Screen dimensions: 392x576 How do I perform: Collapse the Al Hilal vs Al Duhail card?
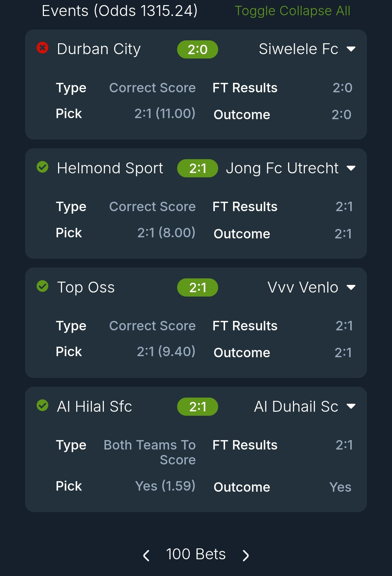(351, 406)
